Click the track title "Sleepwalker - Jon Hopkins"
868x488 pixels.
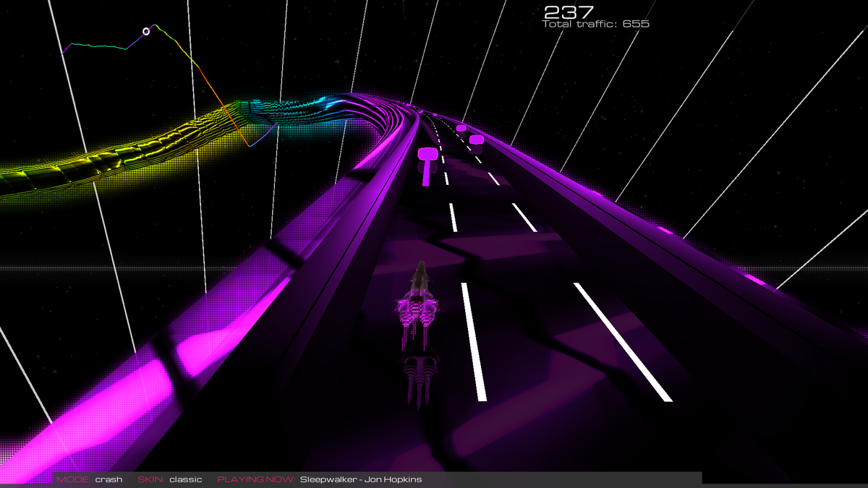coord(361,479)
